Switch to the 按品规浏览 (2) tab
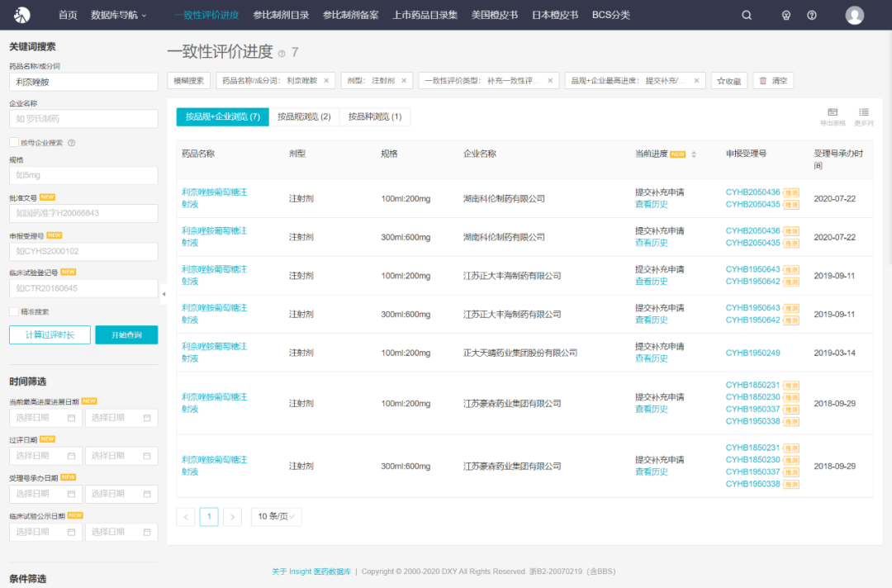 tap(304, 116)
